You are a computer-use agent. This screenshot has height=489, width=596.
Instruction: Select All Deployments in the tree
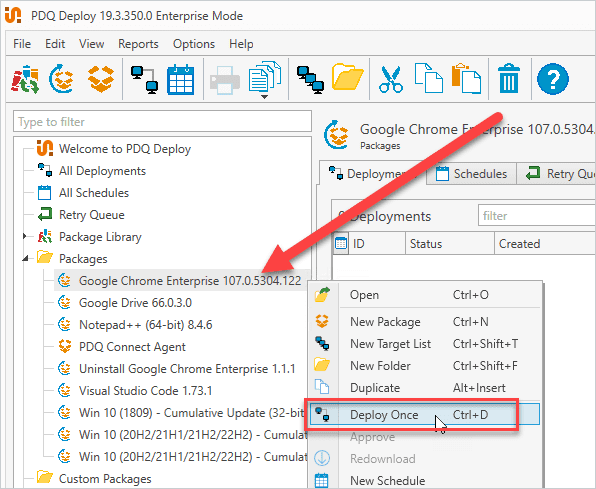(102, 171)
